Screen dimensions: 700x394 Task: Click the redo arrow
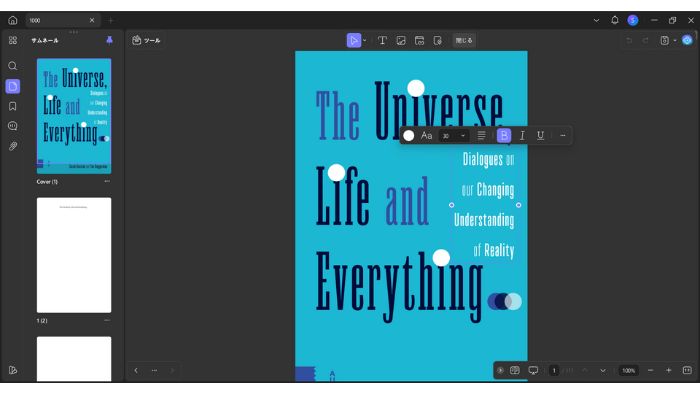point(646,41)
